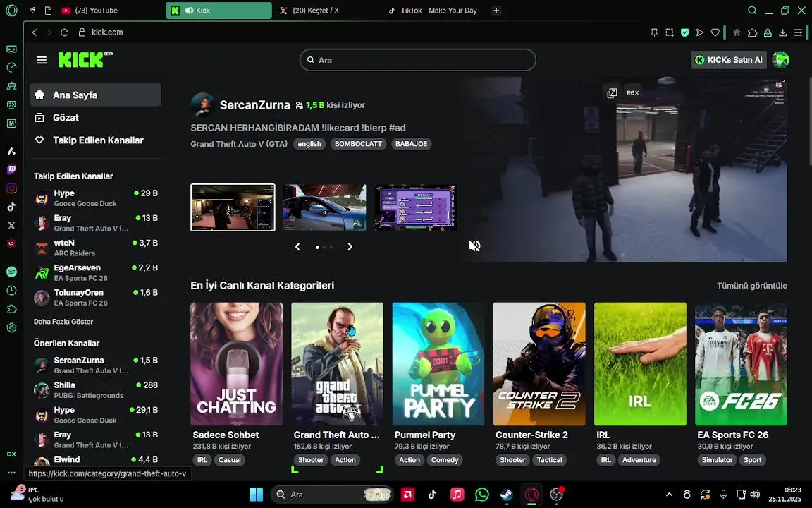Open Twitch panel in Opera sidebar
Viewport: 812px width, 508px height.
click(11, 169)
